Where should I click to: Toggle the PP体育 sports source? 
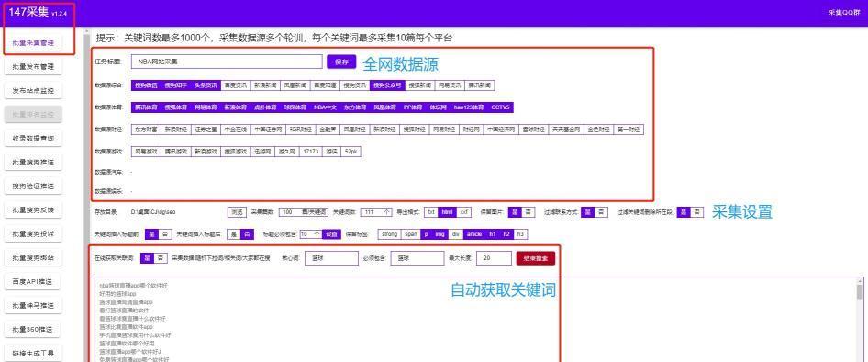[413, 107]
